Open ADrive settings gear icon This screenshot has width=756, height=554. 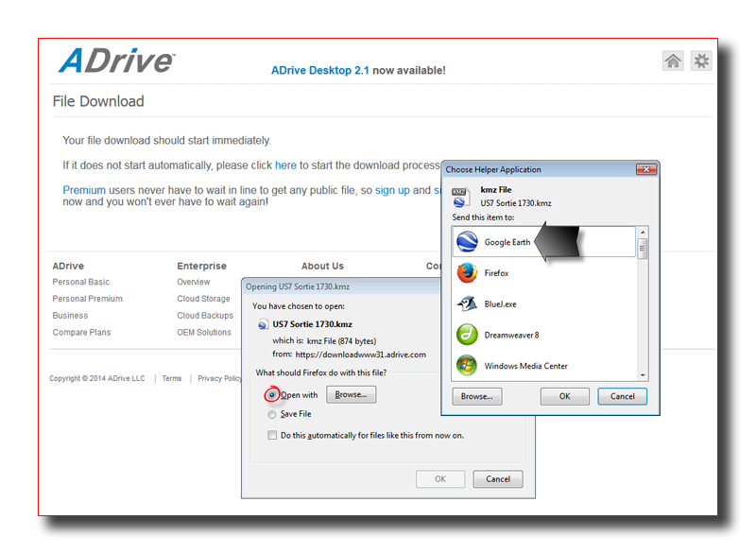701,61
